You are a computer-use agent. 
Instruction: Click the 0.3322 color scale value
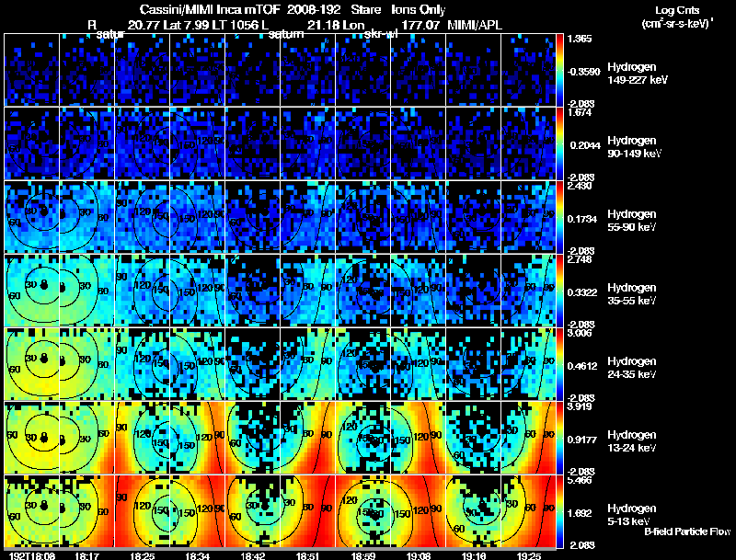pyautogui.click(x=582, y=292)
